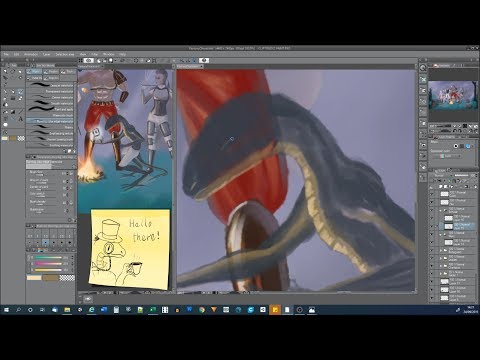This screenshot has height=360, width=480.
Task: Toggle border effect in Layer Property
Action: (x=456, y=146)
